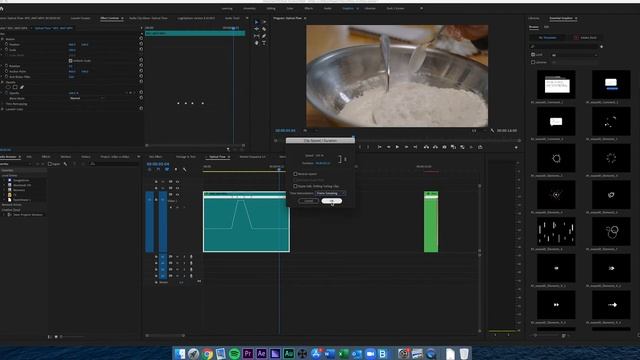Click the Go to Out point button

click(415, 147)
